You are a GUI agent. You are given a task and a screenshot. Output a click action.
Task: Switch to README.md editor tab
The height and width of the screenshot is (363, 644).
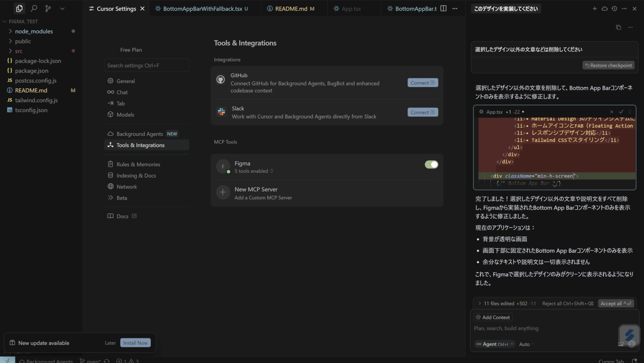pos(294,8)
